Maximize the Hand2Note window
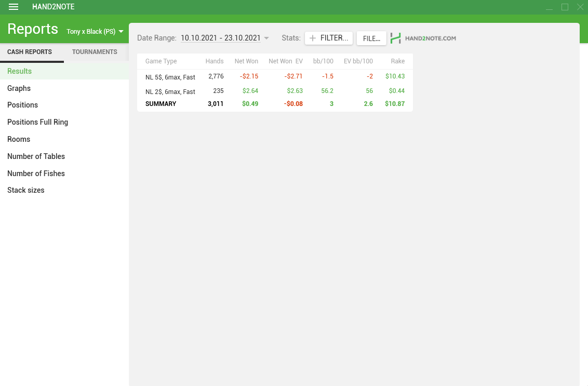The height and width of the screenshot is (386, 588). [565, 7]
